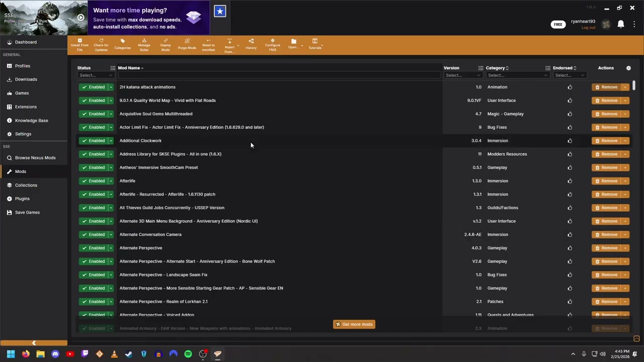Endorse Additional Clockwork thumbs-up icon

click(570, 141)
